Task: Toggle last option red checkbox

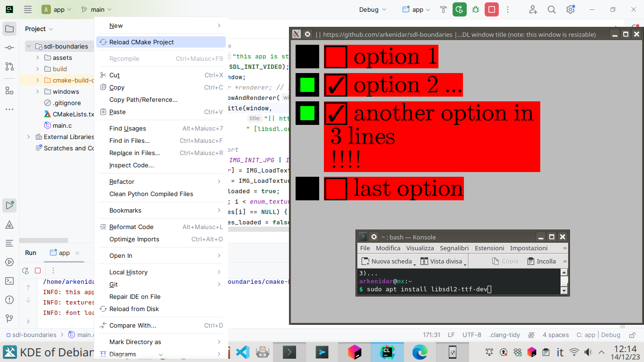Action: pos(336,189)
